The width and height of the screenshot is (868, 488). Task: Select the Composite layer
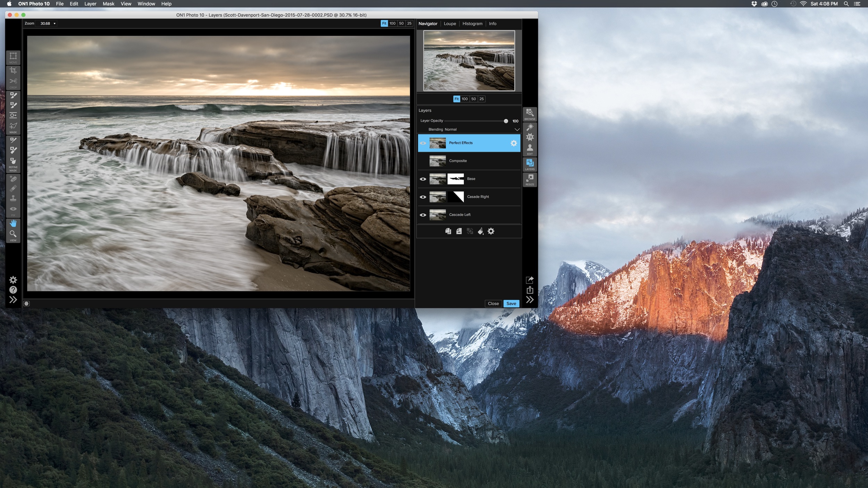[x=469, y=161]
